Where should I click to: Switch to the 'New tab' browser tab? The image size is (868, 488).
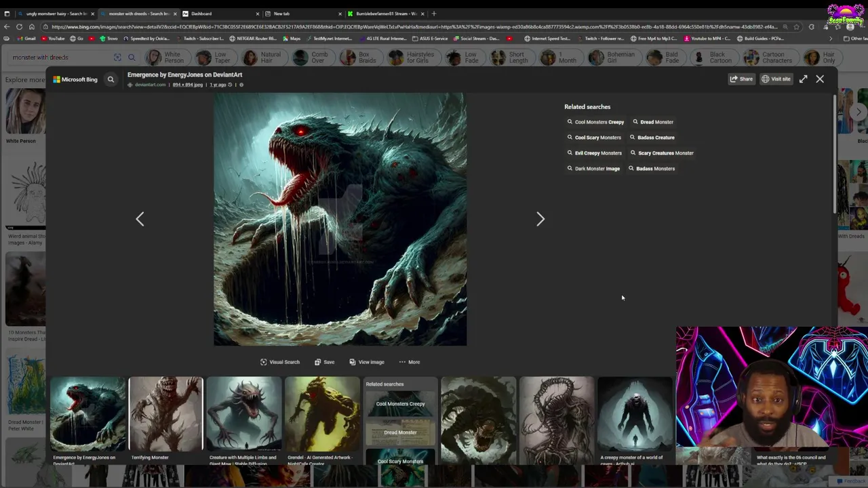tap(302, 14)
